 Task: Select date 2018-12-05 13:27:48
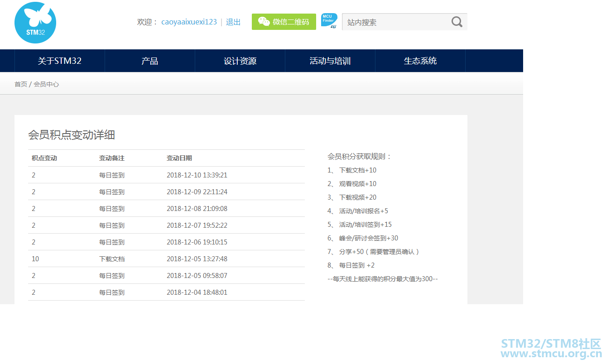pyautogui.click(x=197, y=259)
